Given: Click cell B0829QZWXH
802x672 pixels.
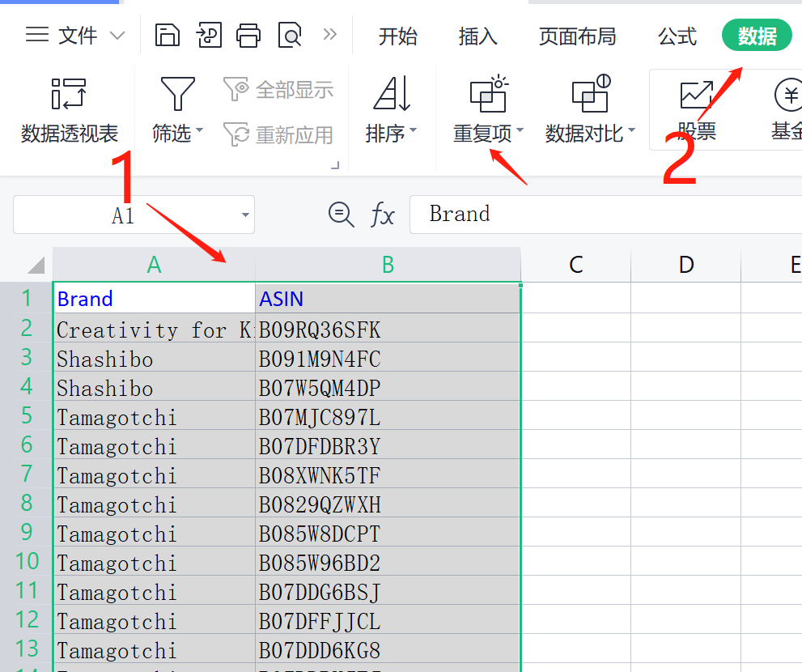Looking at the screenshot, I should point(388,503).
